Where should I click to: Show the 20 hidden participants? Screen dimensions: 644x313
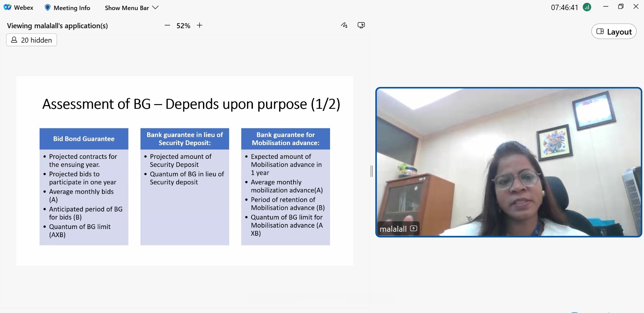(x=32, y=40)
